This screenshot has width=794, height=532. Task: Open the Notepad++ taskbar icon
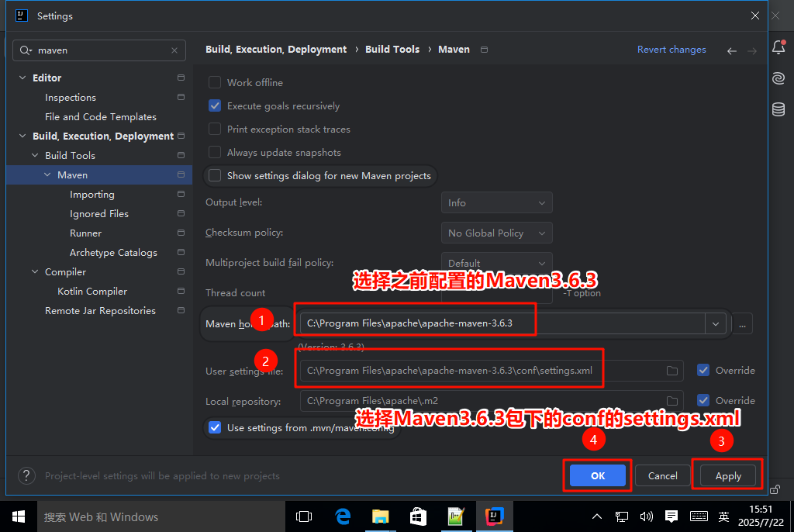(456, 516)
